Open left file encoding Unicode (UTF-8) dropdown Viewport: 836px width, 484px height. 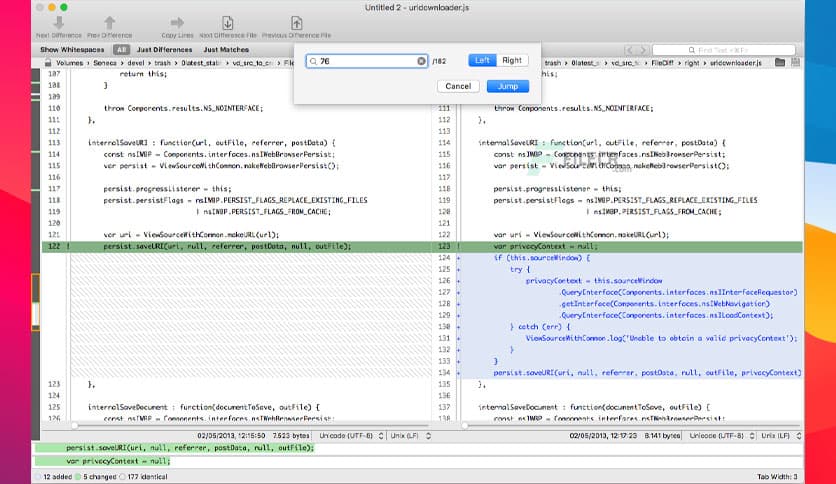(350, 436)
